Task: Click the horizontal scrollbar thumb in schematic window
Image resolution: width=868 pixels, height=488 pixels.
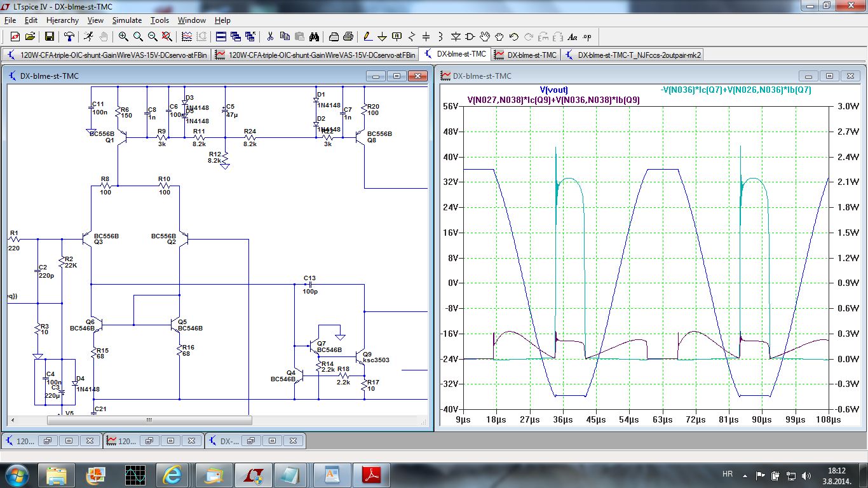Action: point(149,420)
